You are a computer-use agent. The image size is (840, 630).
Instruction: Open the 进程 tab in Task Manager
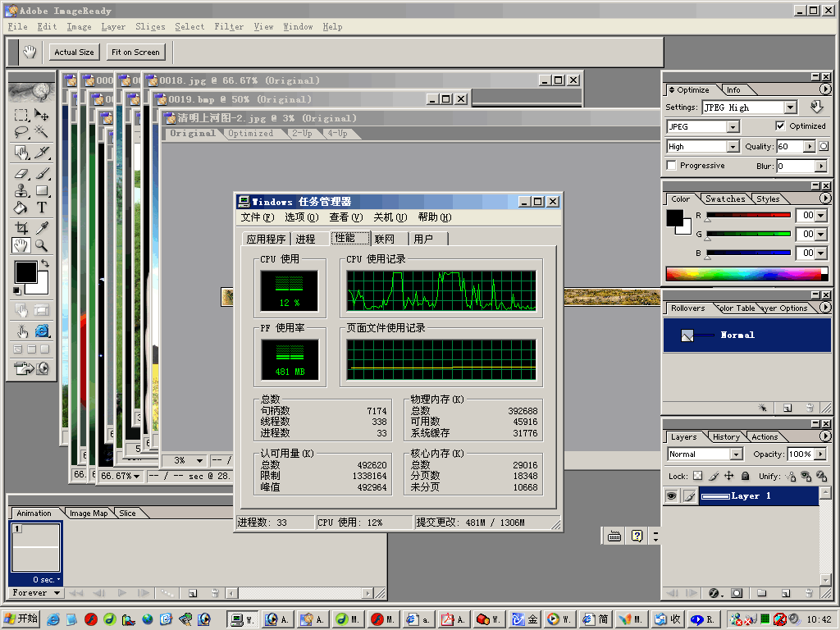pos(305,239)
